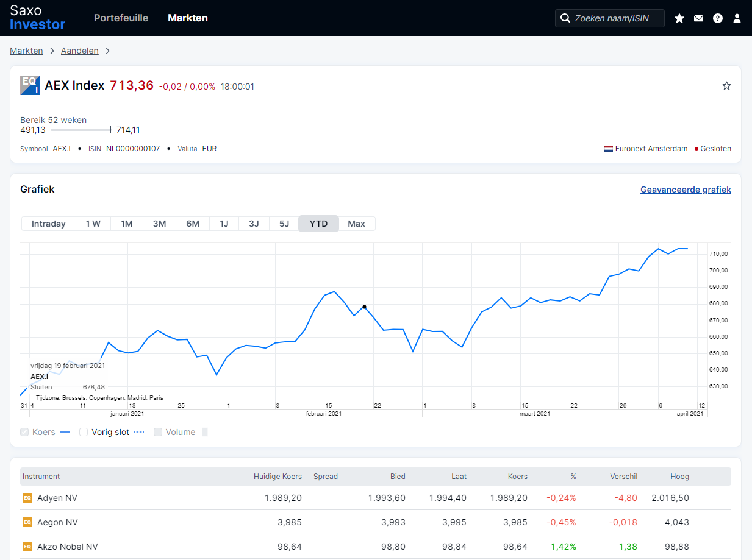
Task: Click Aegon NV Verschil value -0,018
Action: click(623, 522)
